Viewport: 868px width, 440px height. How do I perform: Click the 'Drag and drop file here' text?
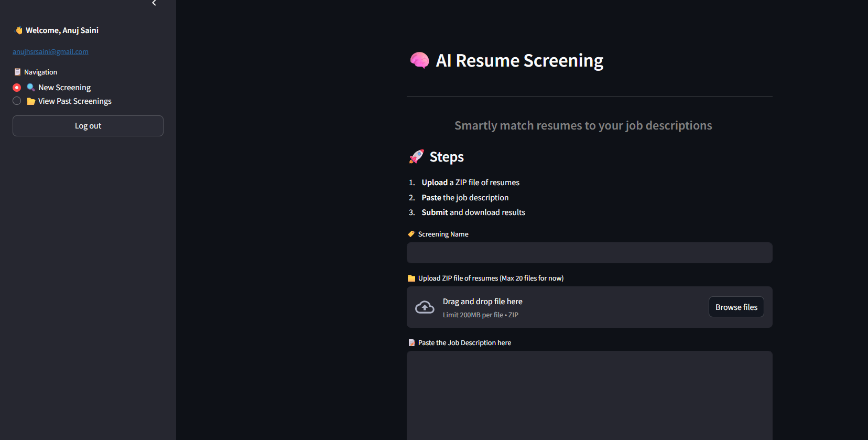point(483,302)
